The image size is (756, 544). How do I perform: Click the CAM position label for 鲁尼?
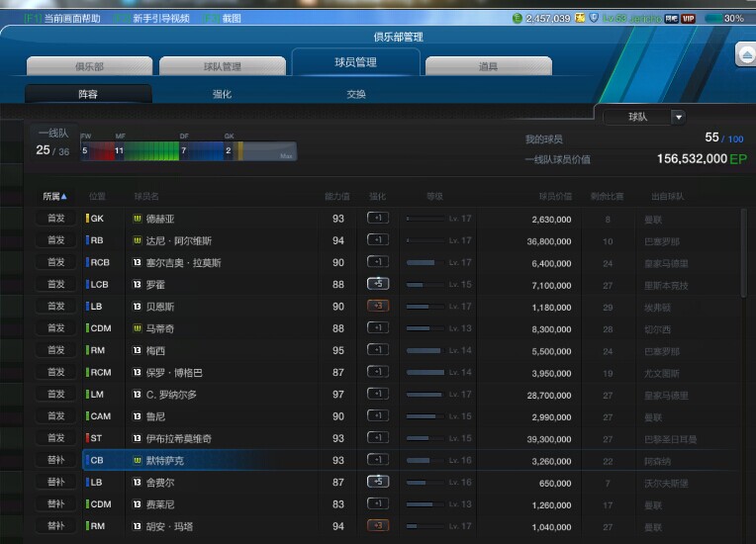[x=100, y=416]
